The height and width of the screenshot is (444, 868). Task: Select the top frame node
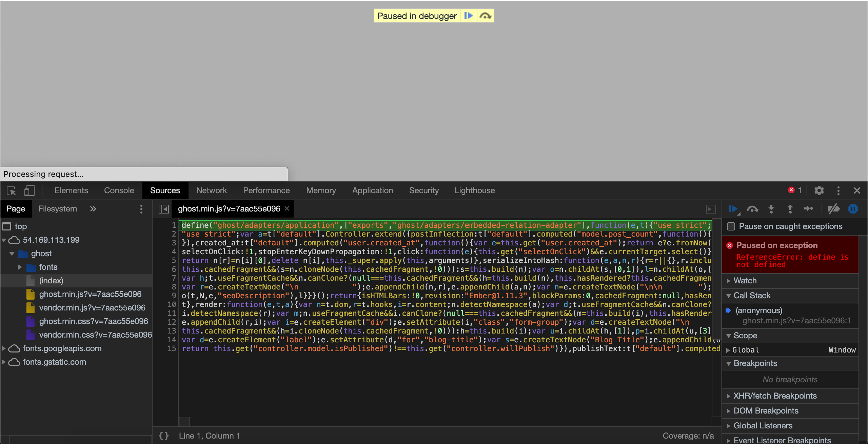[x=21, y=226]
